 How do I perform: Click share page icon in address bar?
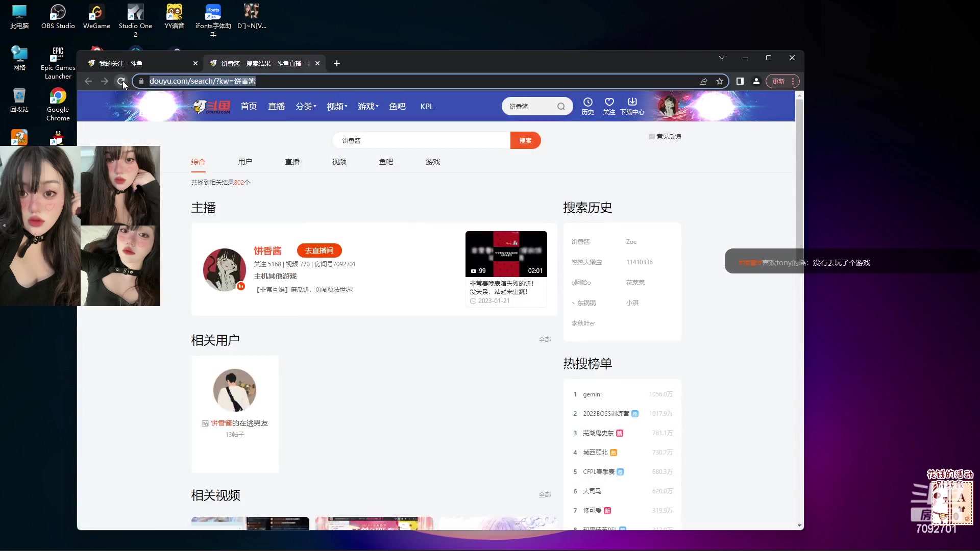(703, 81)
